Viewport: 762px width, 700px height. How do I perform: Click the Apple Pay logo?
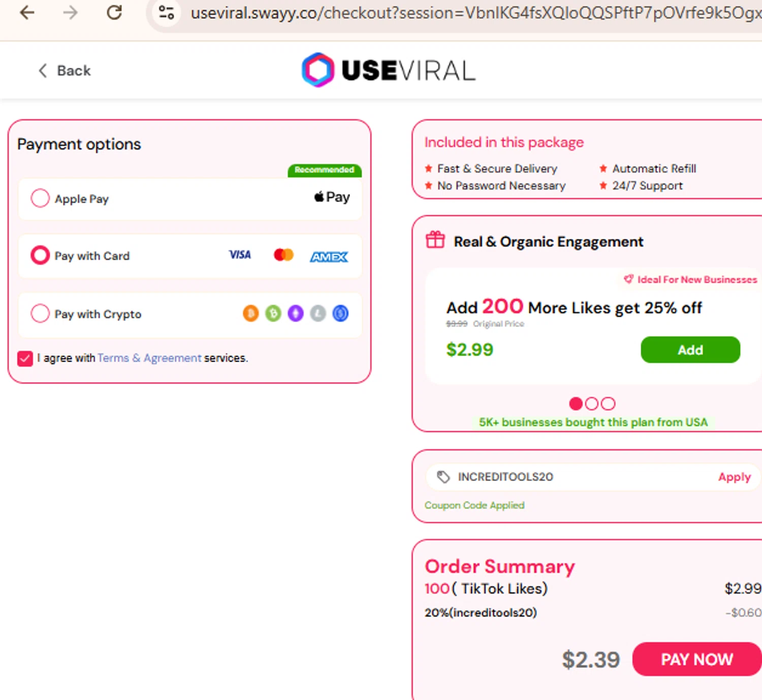332,197
